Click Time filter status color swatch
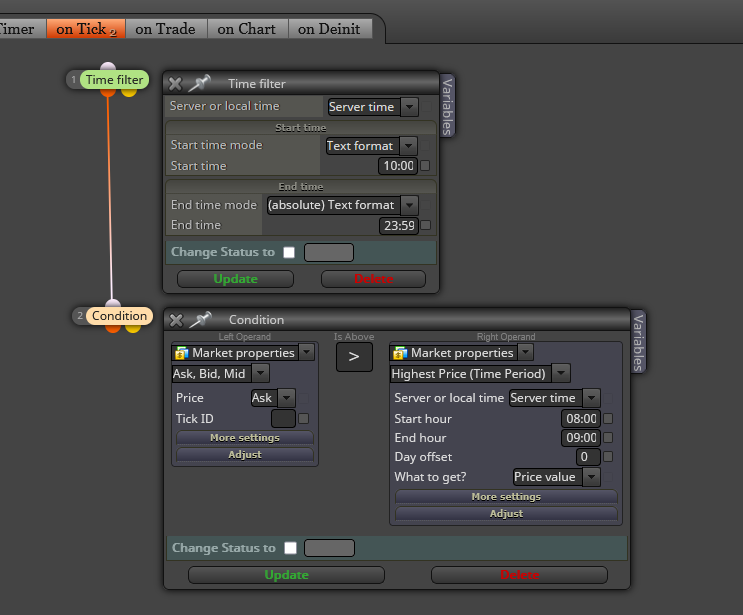Screen dimensions: 743x615 coord(329,253)
